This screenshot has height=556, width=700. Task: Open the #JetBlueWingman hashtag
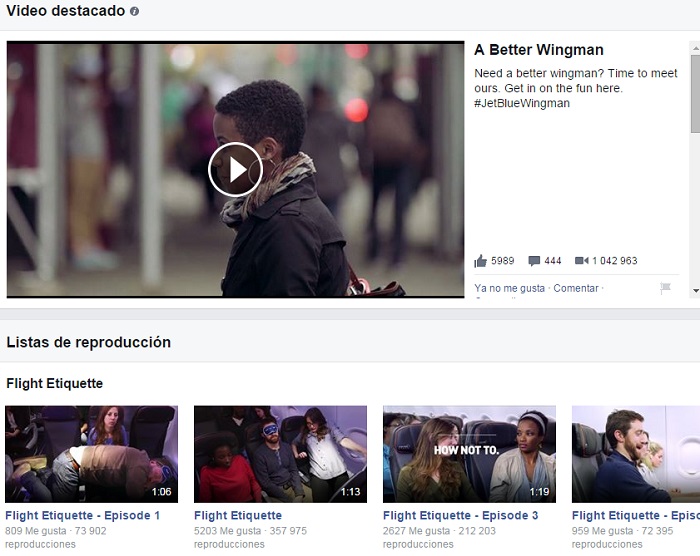click(521, 103)
